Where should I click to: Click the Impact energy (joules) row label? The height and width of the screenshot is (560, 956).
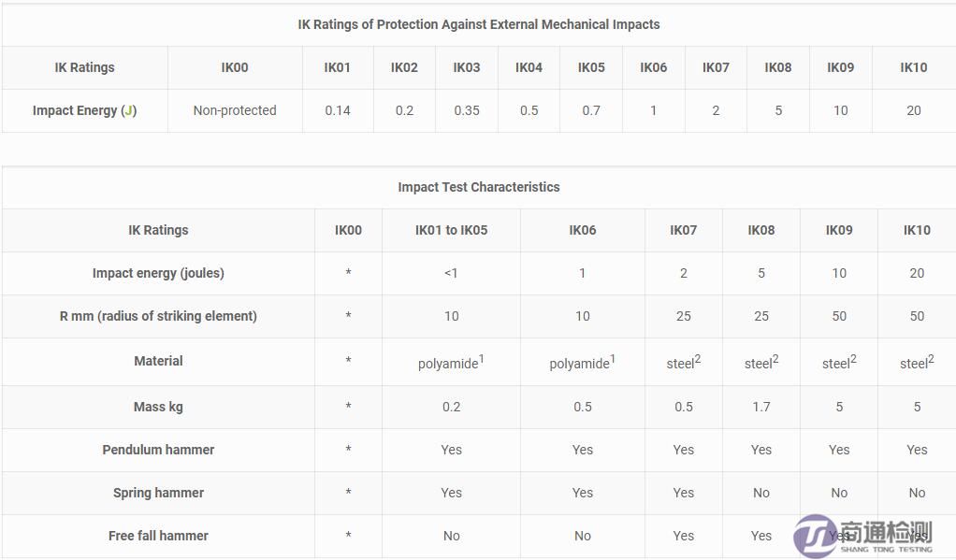158,273
